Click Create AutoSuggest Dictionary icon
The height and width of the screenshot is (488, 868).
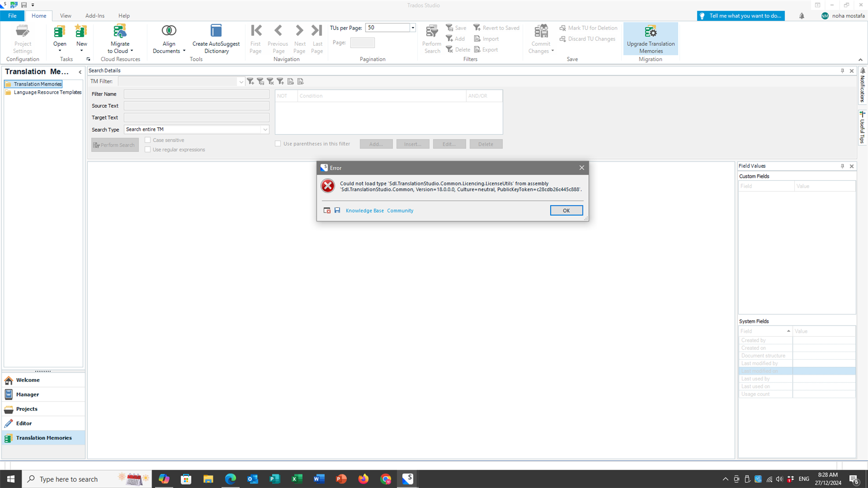pyautogui.click(x=216, y=31)
